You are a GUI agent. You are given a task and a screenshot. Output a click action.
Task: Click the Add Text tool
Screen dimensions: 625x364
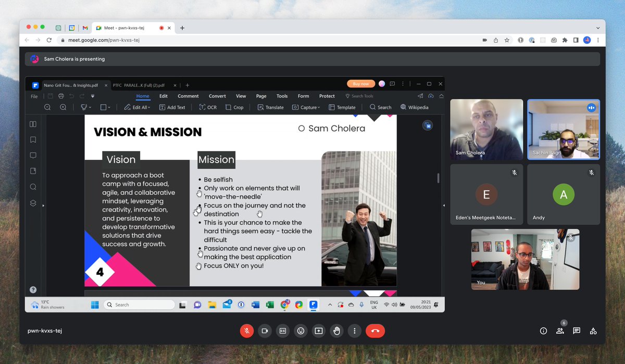(172, 107)
